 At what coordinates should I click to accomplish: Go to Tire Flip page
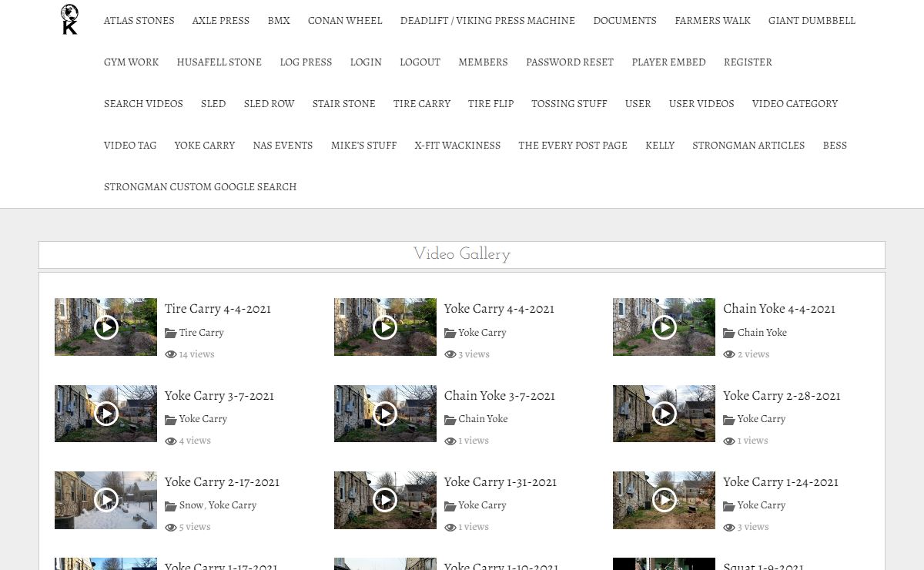(490, 104)
